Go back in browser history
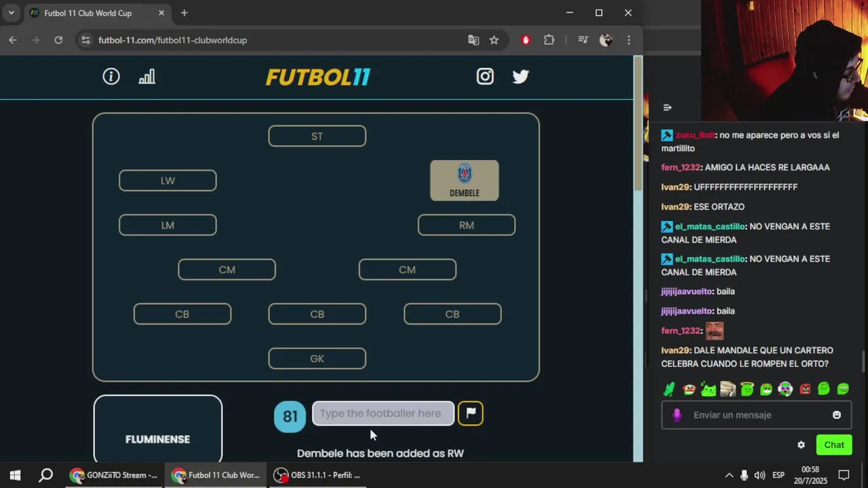Screen dimensions: 868x488 (x=13, y=40)
